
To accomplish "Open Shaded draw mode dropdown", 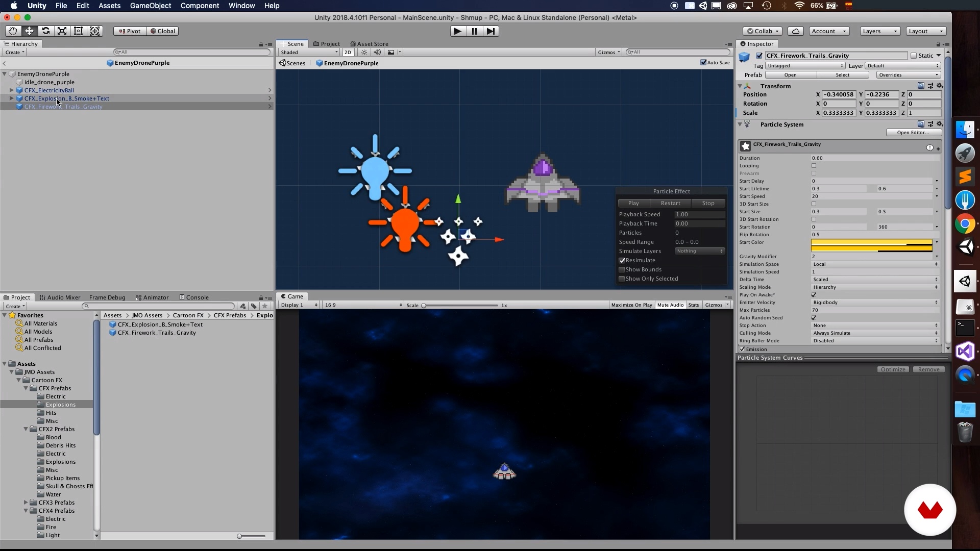I will click(x=309, y=52).
